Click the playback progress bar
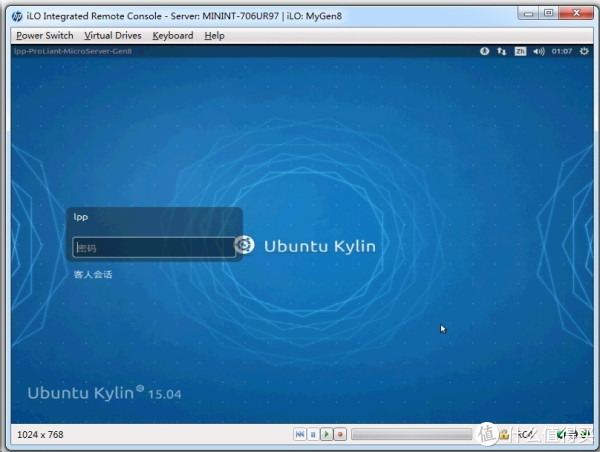600x452 pixels. [411, 435]
